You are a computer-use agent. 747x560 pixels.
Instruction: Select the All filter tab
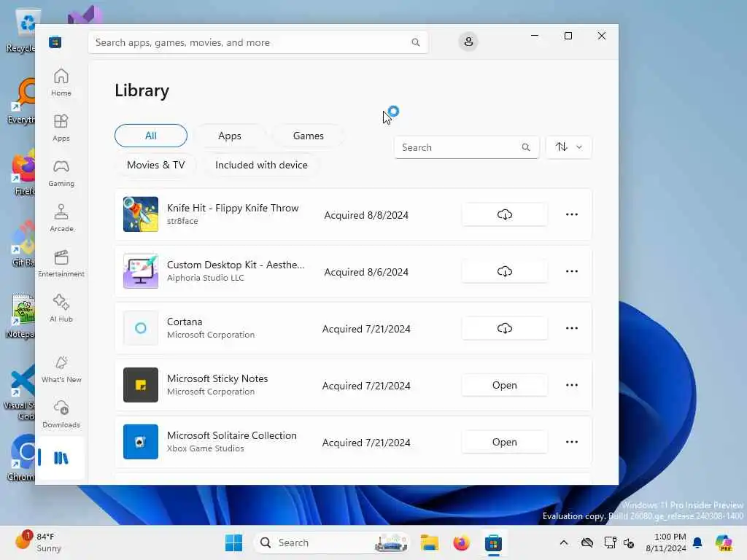pyautogui.click(x=150, y=136)
